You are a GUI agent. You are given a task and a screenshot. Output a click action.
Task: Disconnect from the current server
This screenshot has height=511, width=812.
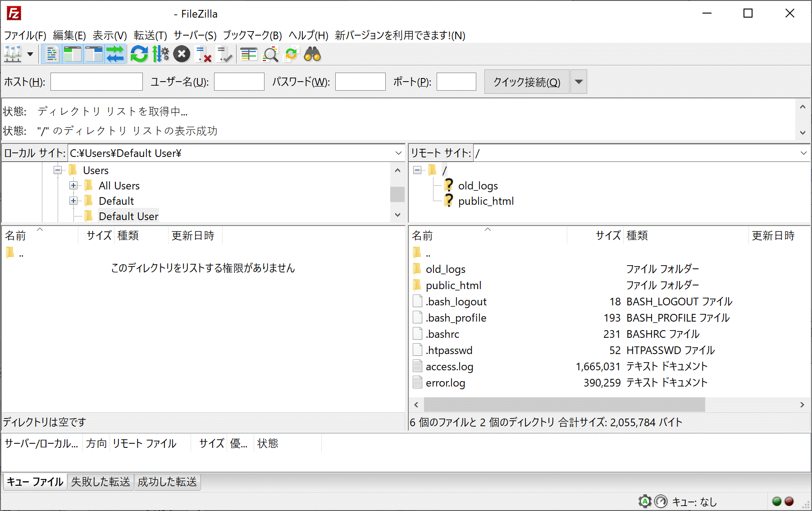[x=203, y=54]
